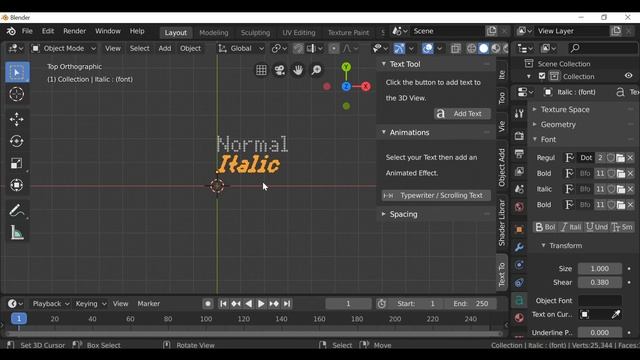Click the green Y axis gizmo
The image size is (640, 360).
pos(346,67)
